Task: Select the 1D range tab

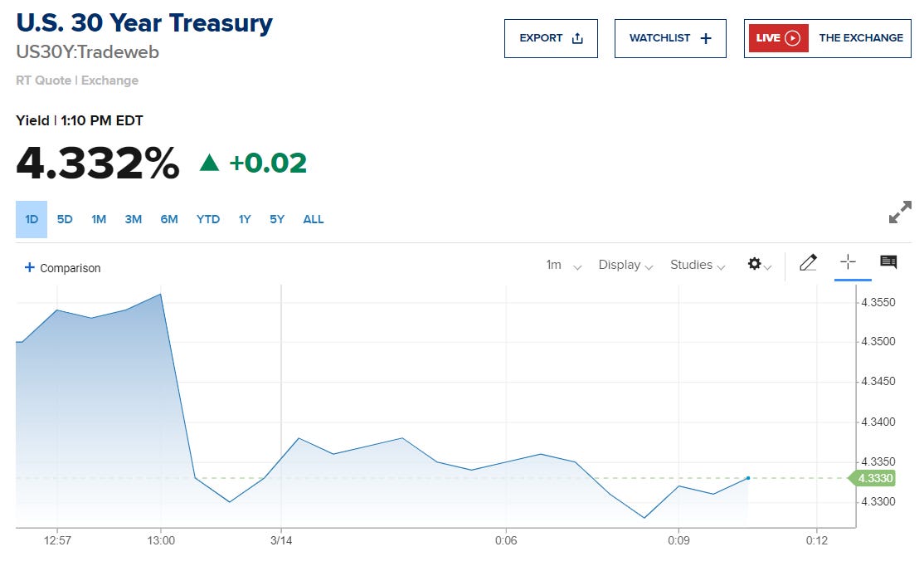Action: (x=32, y=219)
